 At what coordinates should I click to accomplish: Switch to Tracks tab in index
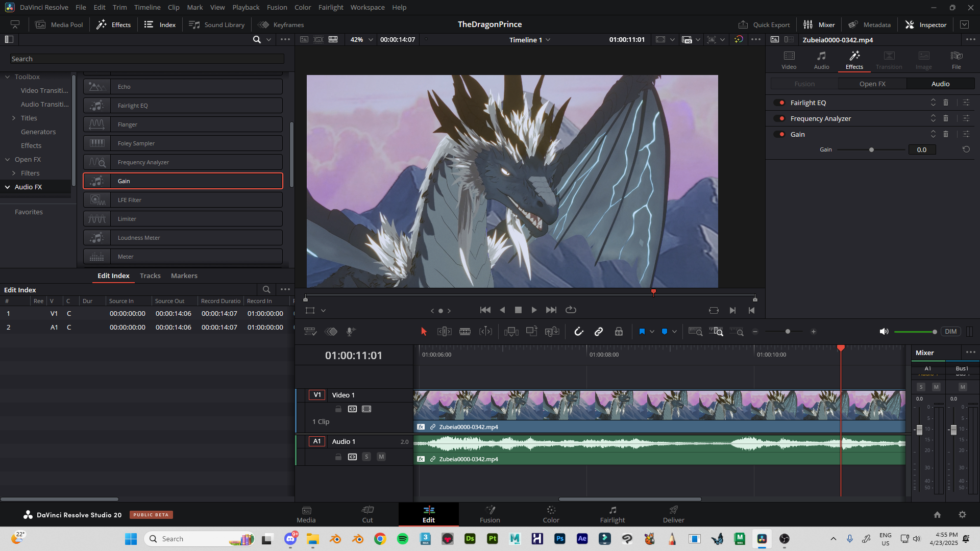tap(150, 275)
